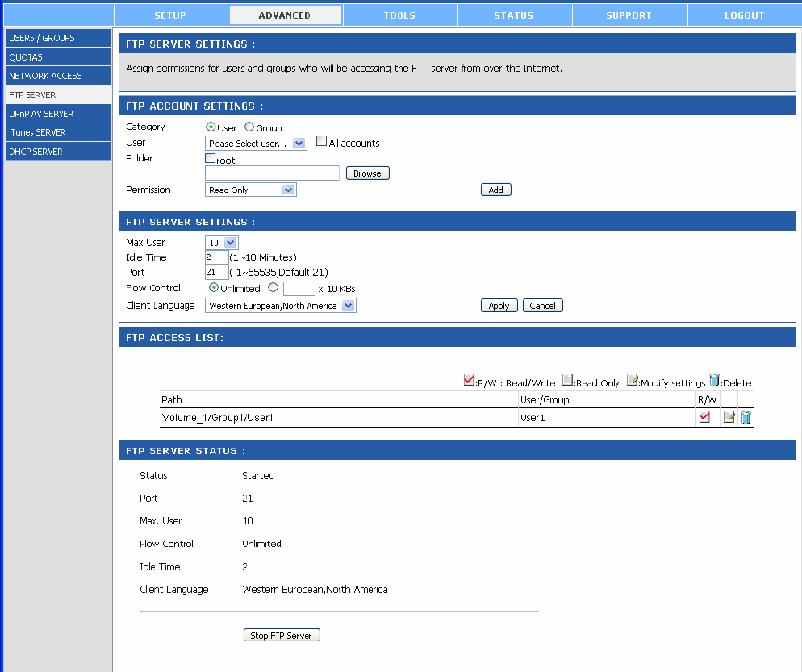Click the red R/W checkmark in User1 row
The image size is (802, 672).
pos(704,417)
